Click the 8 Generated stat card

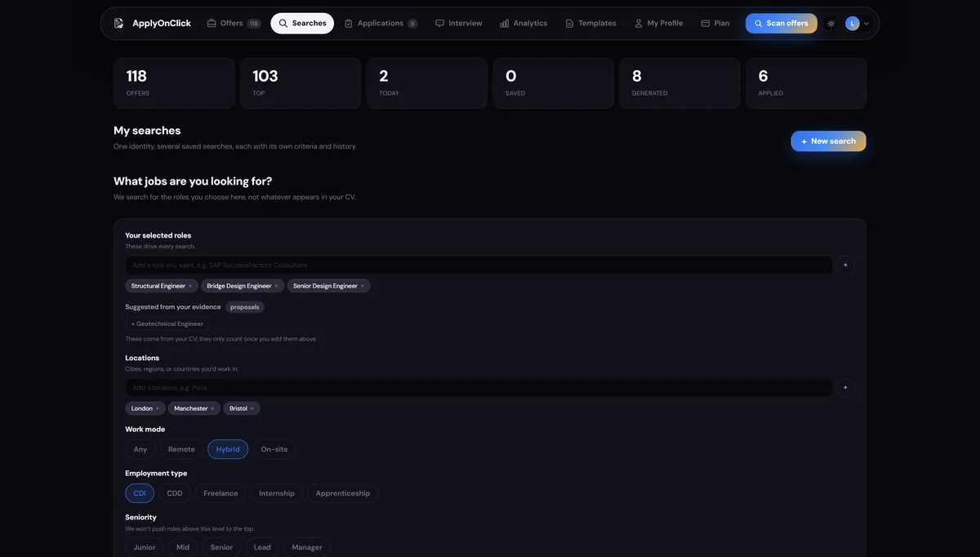pyautogui.click(x=679, y=83)
